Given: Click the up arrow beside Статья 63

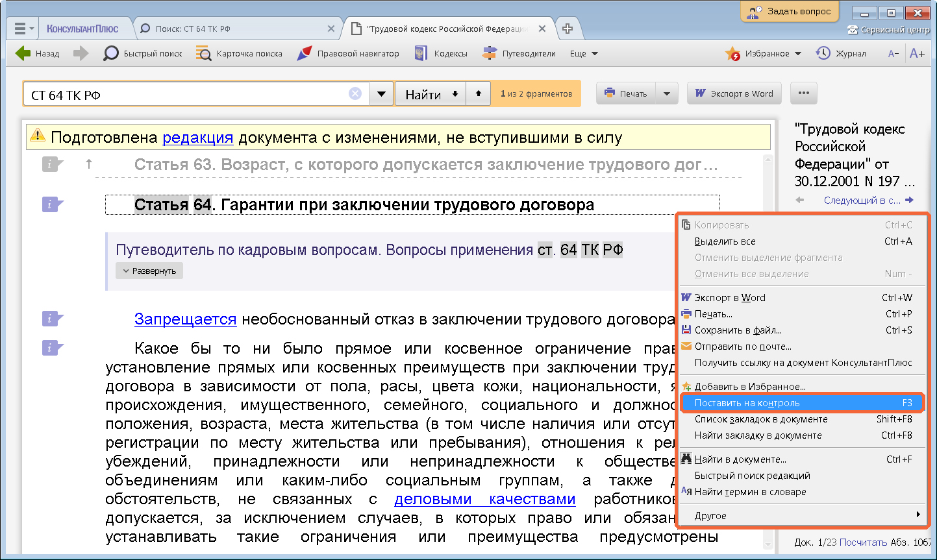Looking at the screenshot, I should pos(89,164).
